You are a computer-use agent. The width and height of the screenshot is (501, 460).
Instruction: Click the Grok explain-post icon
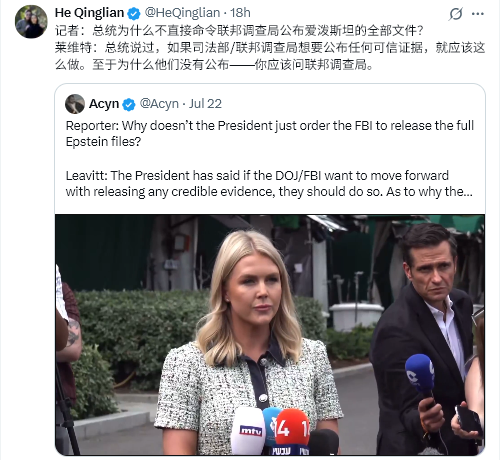(x=455, y=14)
